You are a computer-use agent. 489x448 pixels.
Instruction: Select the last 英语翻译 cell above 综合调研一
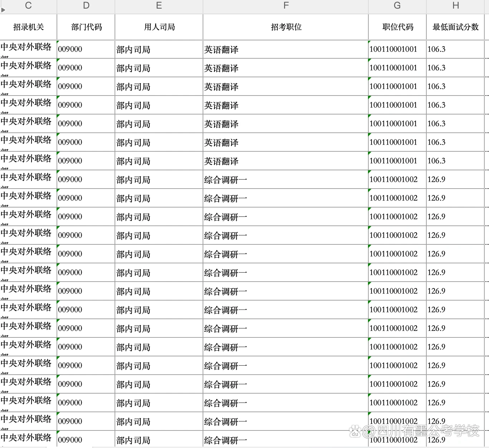pyautogui.click(x=286, y=161)
